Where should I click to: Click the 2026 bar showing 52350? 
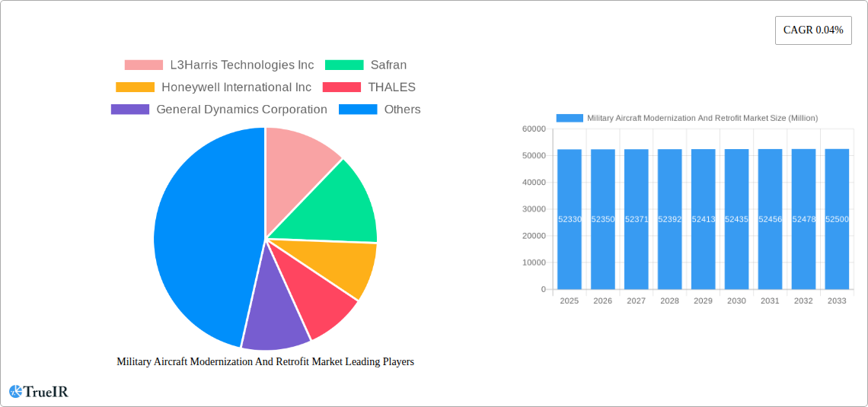pyautogui.click(x=603, y=219)
